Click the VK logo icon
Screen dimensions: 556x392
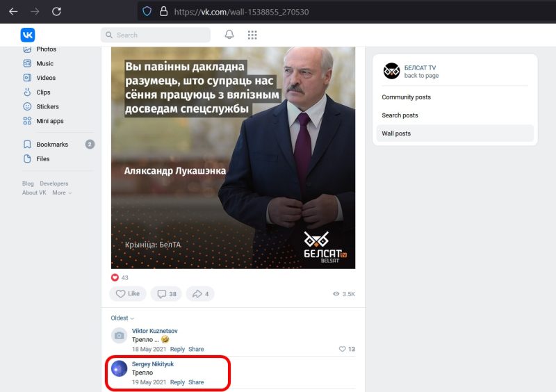[27, 35]
